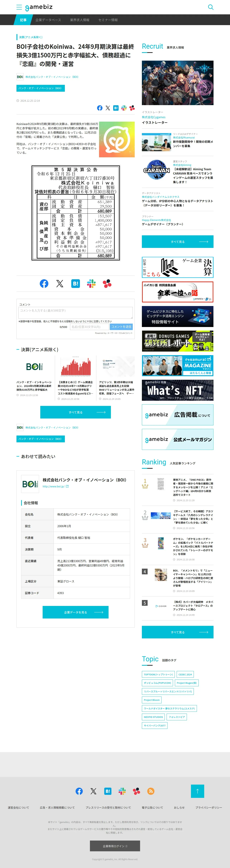Open gamebiz 公式メールマガジン banner

point(178,439)
